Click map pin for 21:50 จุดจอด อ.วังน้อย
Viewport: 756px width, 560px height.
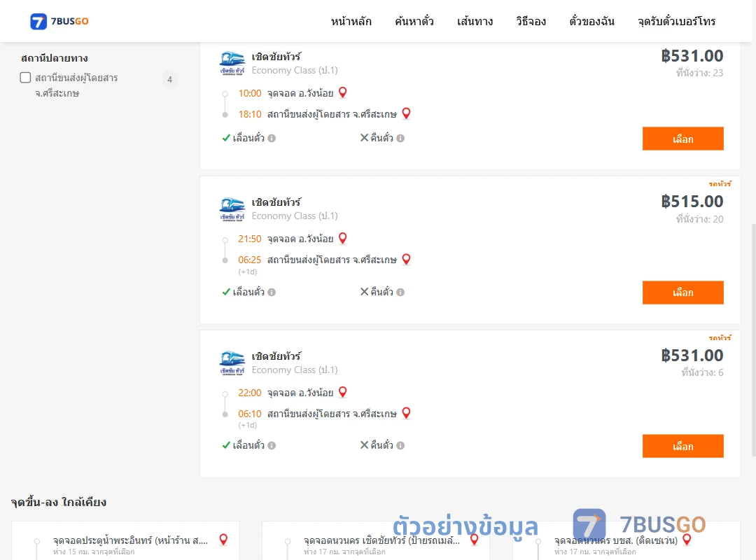[x=343, y=238]
